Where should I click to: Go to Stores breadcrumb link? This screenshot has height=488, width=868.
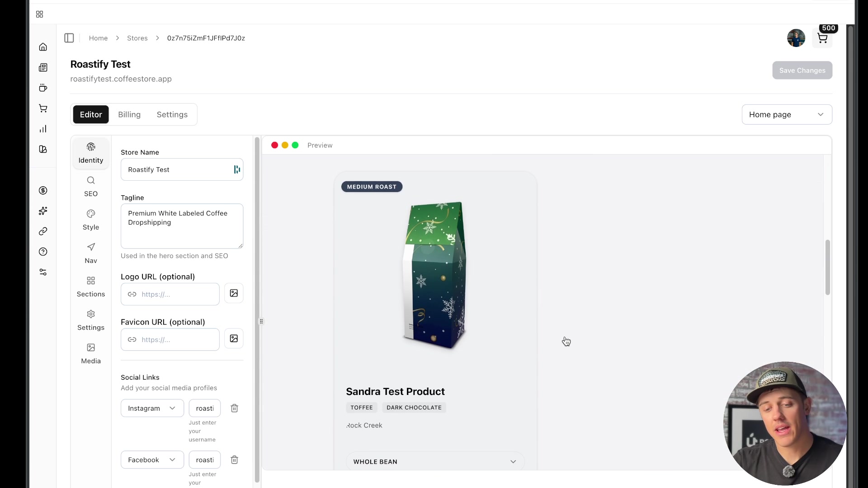point(137,38)
